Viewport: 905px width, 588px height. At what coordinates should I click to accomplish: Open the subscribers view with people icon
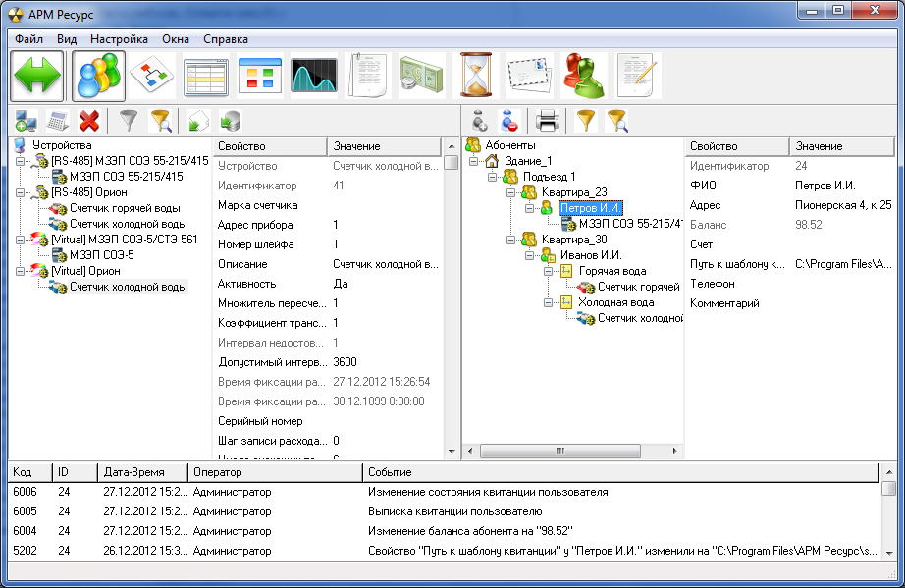97,76
